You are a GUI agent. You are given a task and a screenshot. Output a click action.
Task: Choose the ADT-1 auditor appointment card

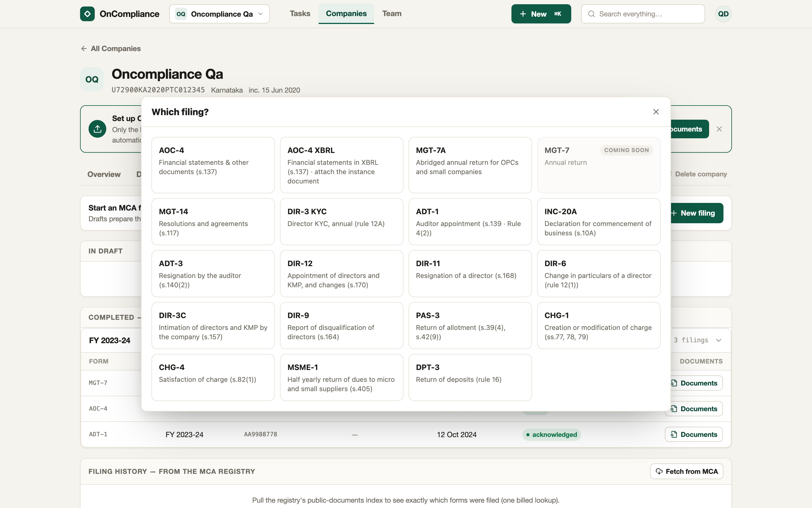470,222
